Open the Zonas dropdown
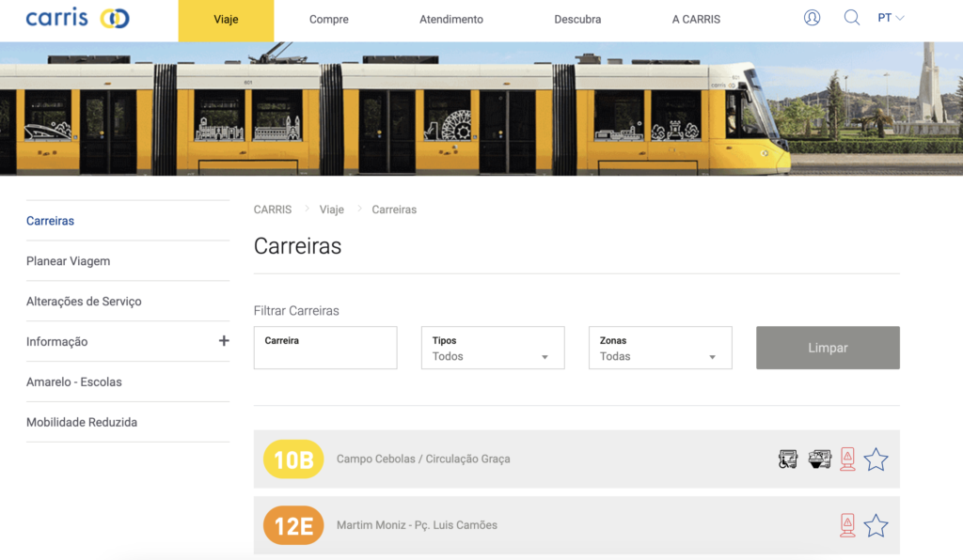 [x=660, y=348]
